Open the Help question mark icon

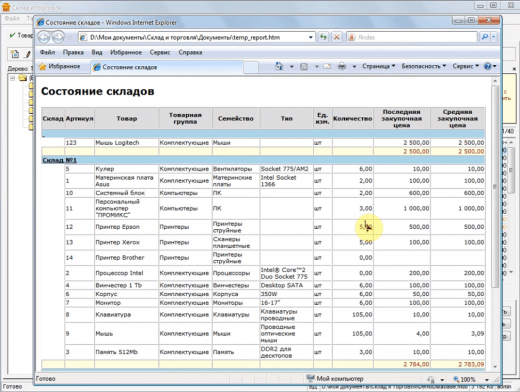tap(487, 66)
